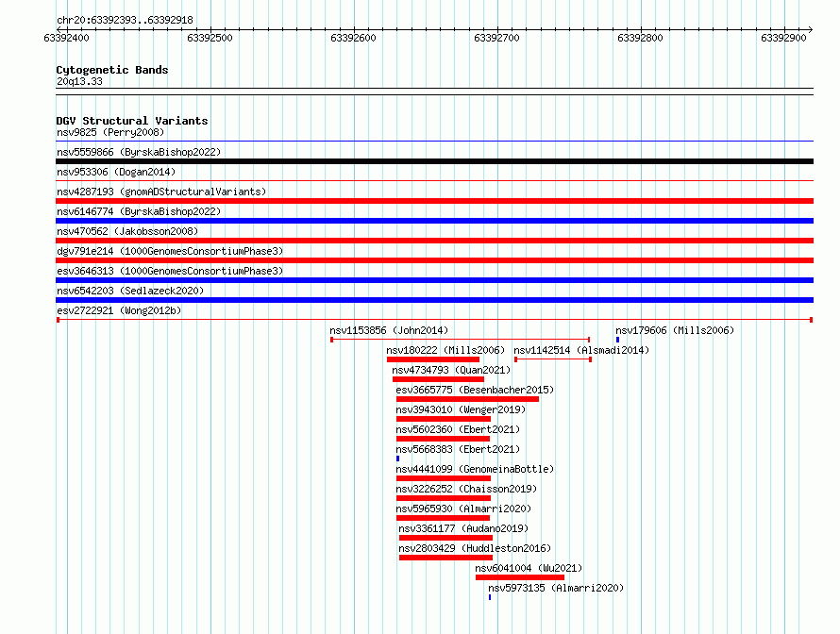
Task: Click dgv791e214 1000GenomesConsortiumPhase3 label
Action: point(170,251)
